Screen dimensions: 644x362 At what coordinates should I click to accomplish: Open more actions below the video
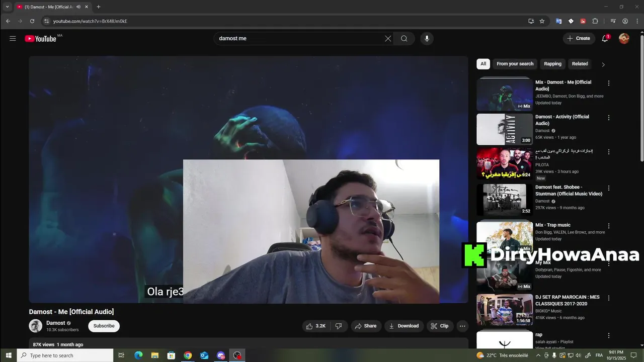[x=462, y=326]
